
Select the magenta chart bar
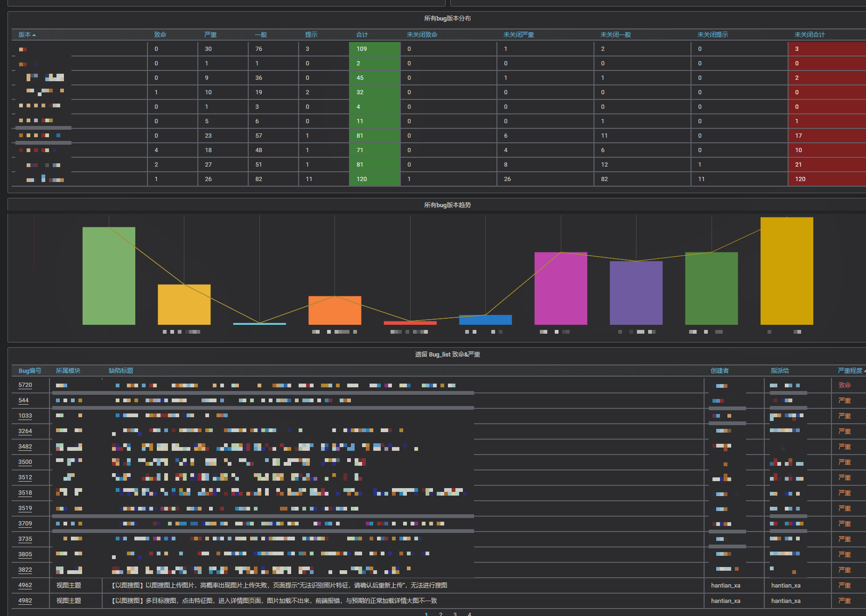click(561, 288)
